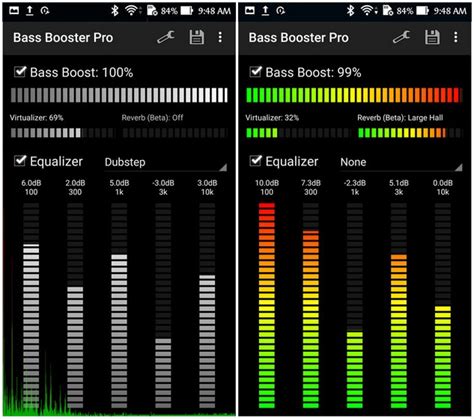Open overflow menu dots in left screen
The width and height of the screenshot is (474, 419).
click(x=220, y=37)
